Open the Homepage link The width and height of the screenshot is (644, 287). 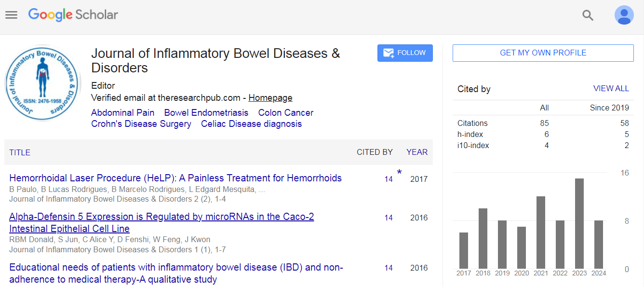(270, 98)
